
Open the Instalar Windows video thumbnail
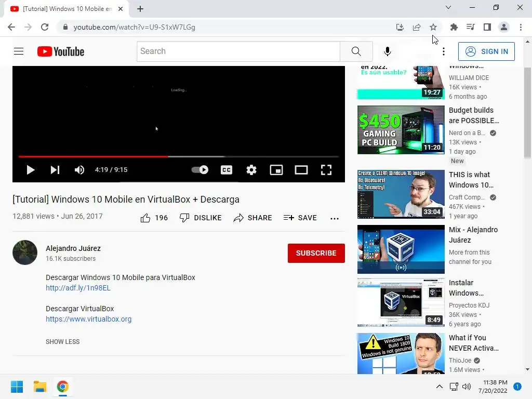click(x=401, y=303)
